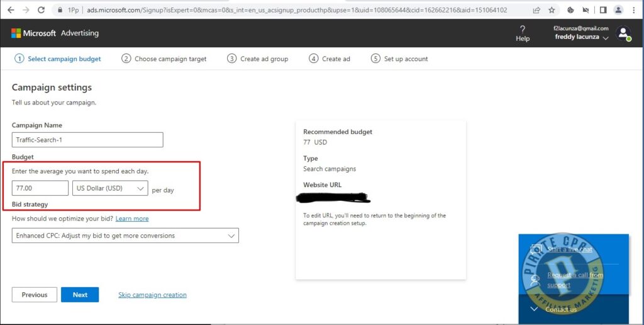Open the US Dollar (USD) currency dropdown
The width and height of the screenshot is (644, 325).
[110, 188]
